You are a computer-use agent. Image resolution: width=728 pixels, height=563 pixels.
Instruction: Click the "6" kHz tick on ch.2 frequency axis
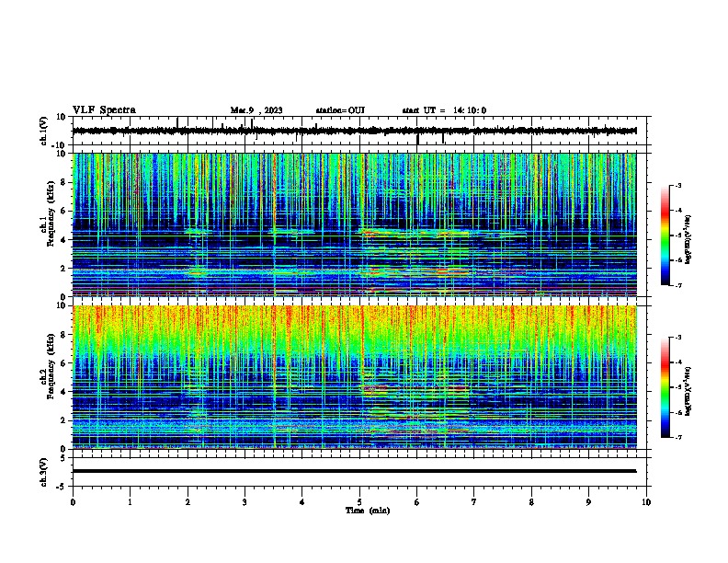point(63,363)
